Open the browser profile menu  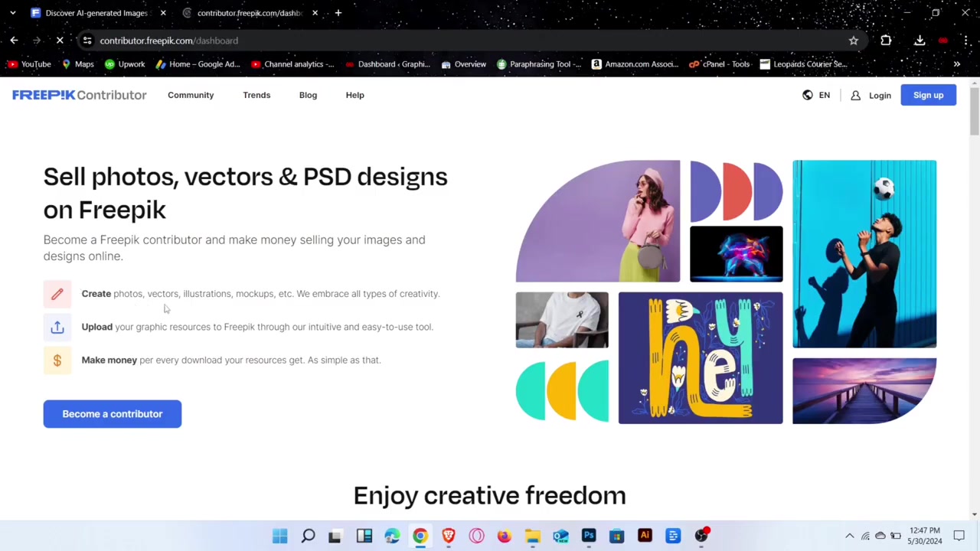[x=942, y=41]
